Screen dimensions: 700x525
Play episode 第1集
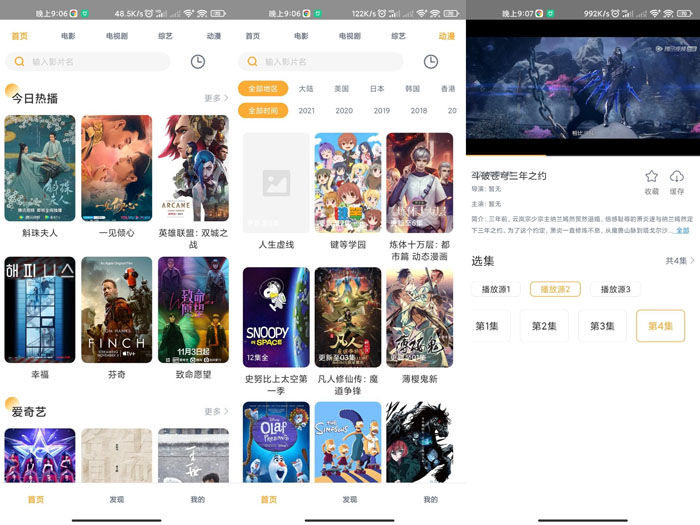tap(487, 326)
